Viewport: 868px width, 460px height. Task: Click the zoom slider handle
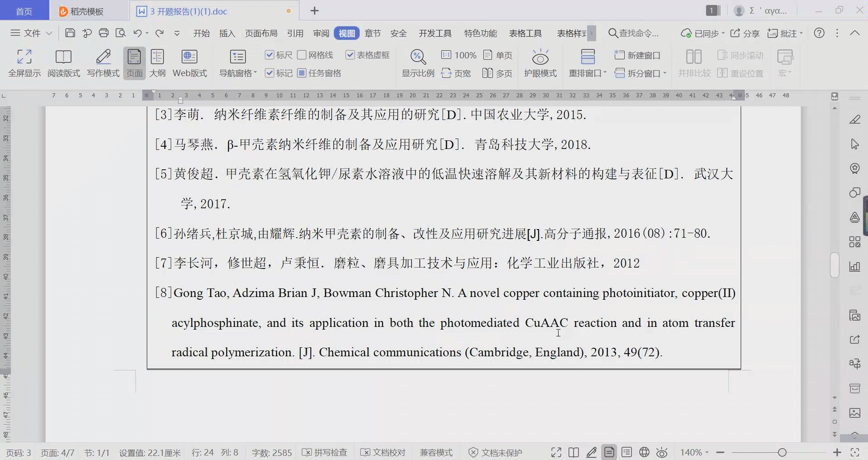782,452
